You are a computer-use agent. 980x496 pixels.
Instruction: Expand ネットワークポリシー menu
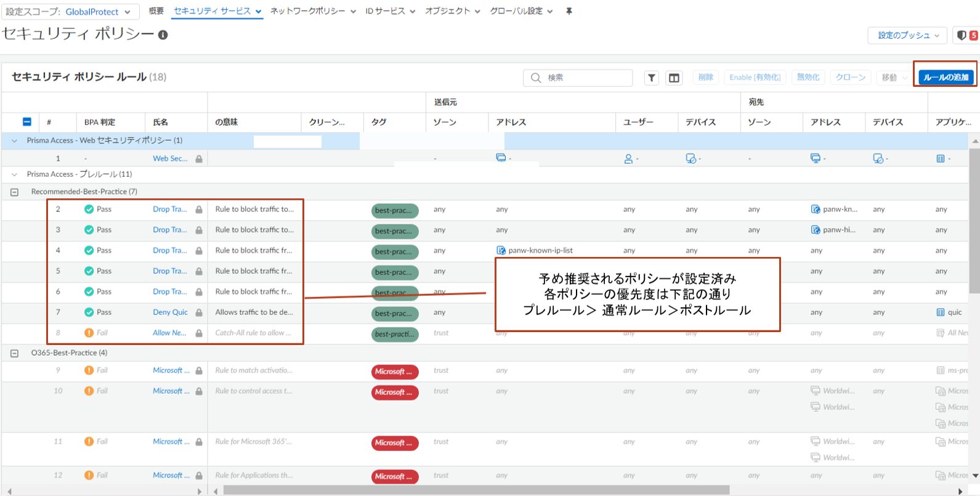pos(313,11)
